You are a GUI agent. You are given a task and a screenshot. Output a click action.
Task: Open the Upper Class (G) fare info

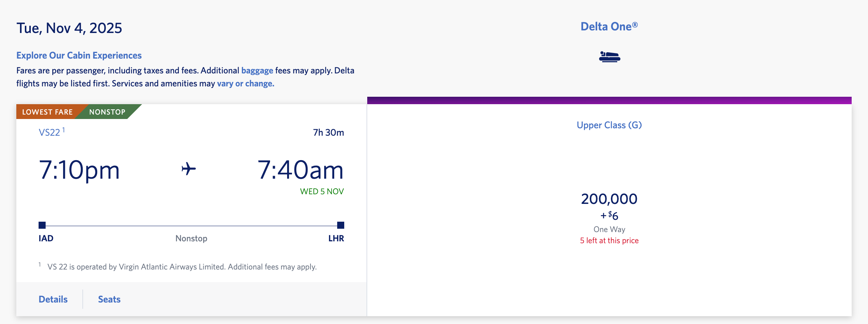(x=609, y=125)
